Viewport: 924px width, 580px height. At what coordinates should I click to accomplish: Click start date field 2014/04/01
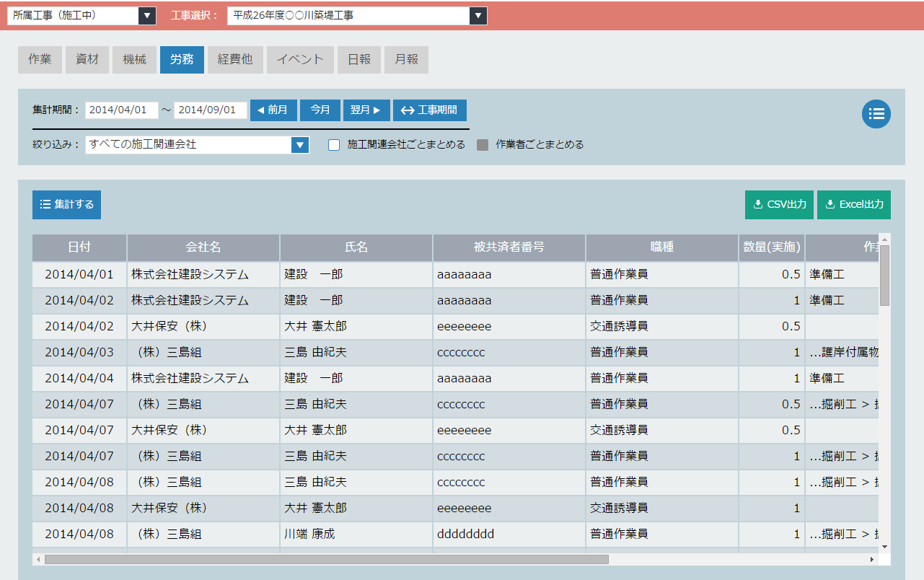click(x=122, y=110)
